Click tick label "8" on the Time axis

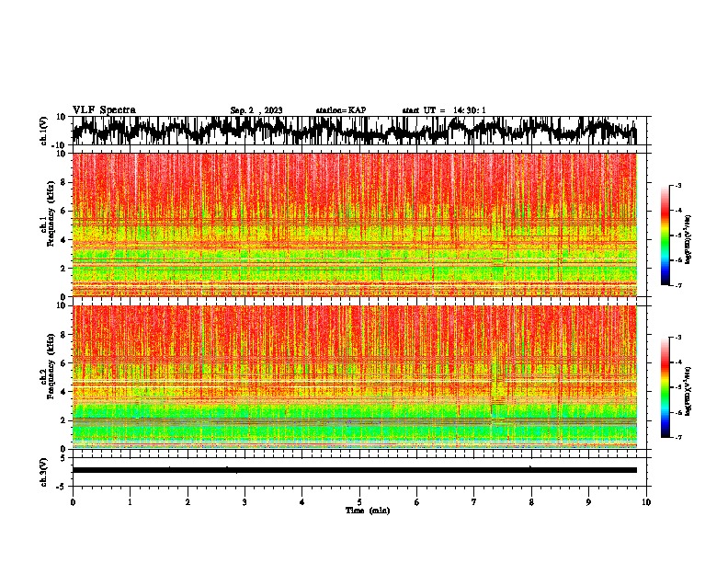click(531, 502)
